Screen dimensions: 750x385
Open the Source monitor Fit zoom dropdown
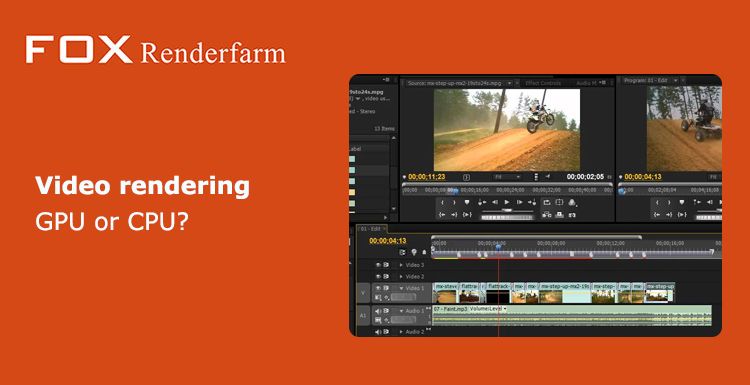pyautogui.click(x=507, y=177)
